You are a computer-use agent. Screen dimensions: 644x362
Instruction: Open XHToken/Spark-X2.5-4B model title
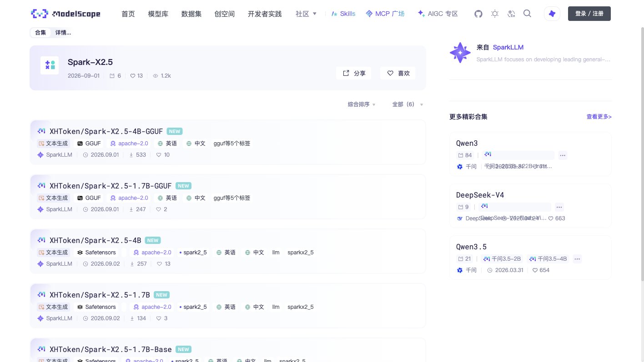tap(96, 240)
